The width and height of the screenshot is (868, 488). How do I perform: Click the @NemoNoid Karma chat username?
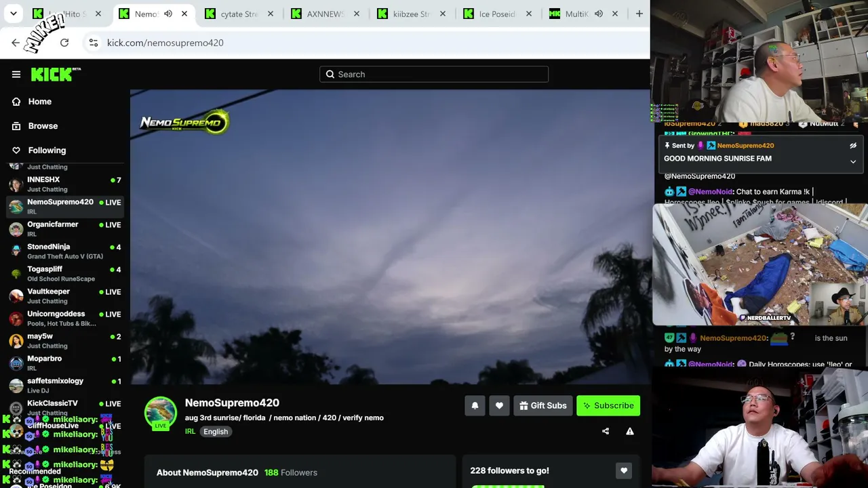(x=711, y=192)
